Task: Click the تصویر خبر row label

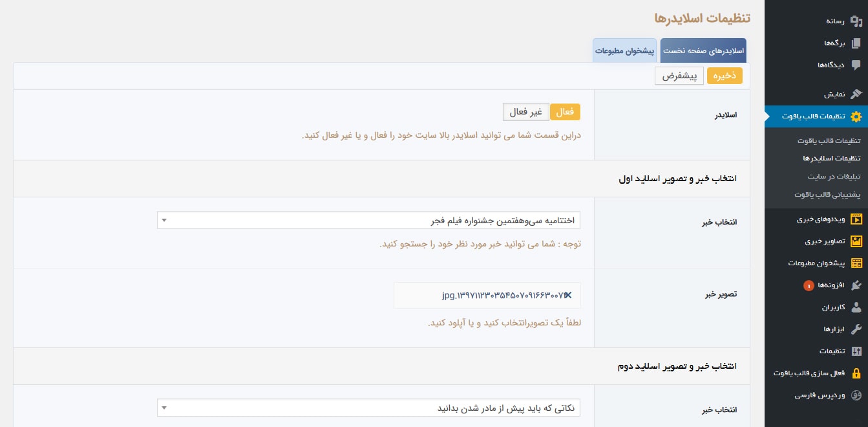Action: [x=721, y=294]
